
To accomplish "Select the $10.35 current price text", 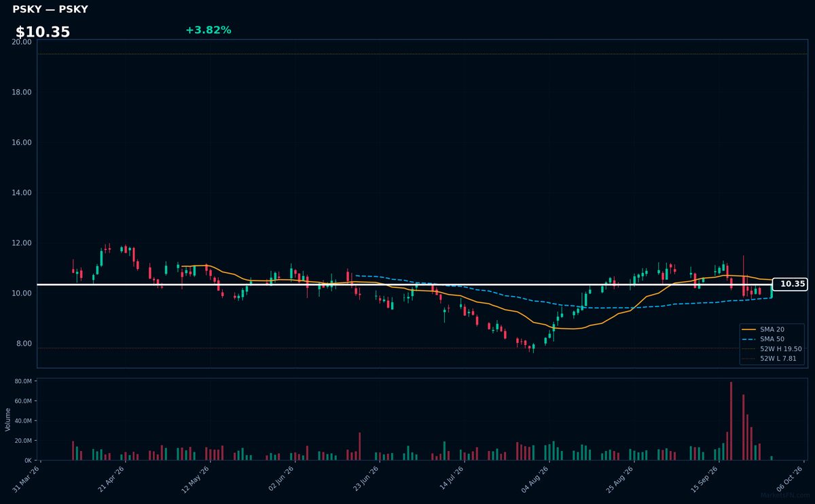I will [x=43, y=32].
